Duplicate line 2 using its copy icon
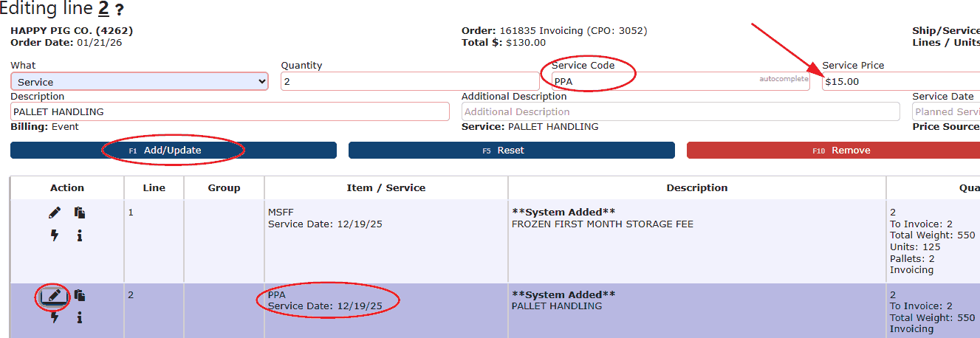Viewport: 980px width, 338px height. coord(80,295)
